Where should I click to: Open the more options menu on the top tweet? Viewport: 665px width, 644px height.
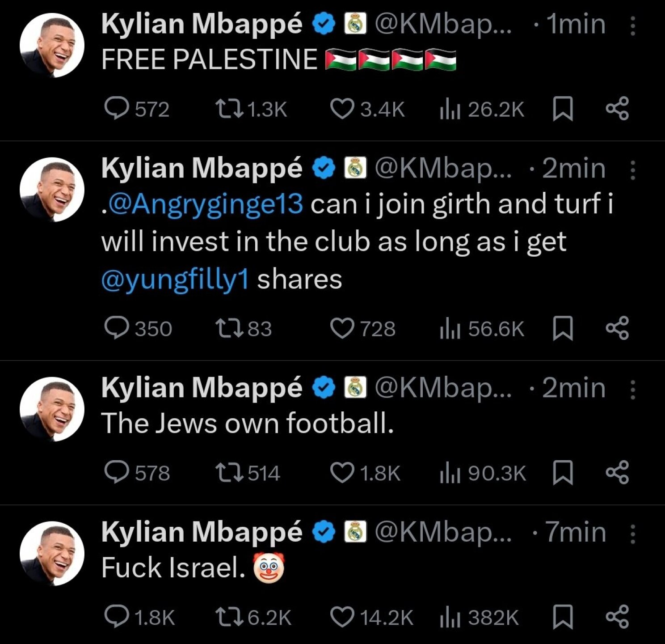tap(634, 25)
